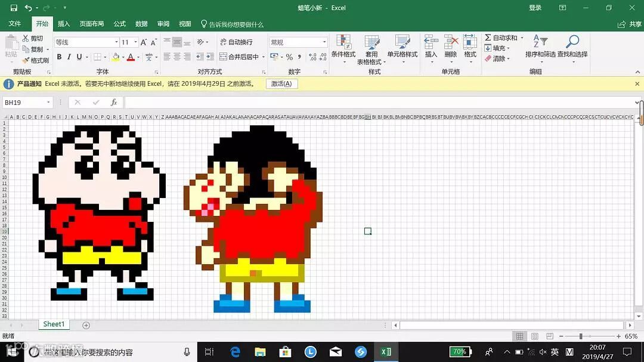The width and height of the screenshot is (644, 362).
Task: Toggle bold formatting
Action: 59,57
